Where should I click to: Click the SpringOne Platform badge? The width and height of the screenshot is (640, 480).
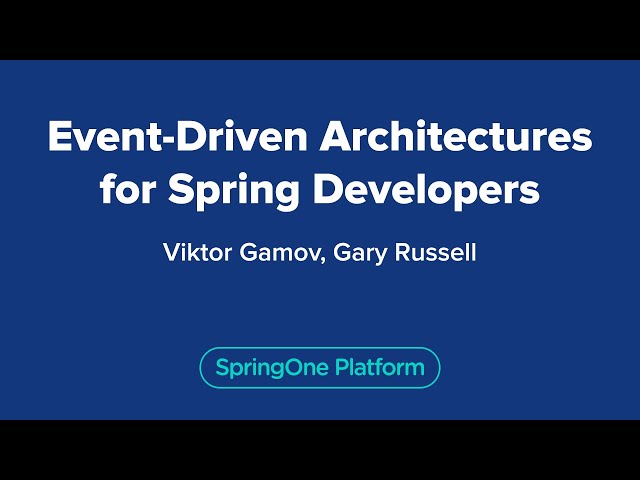click(320, 367)
